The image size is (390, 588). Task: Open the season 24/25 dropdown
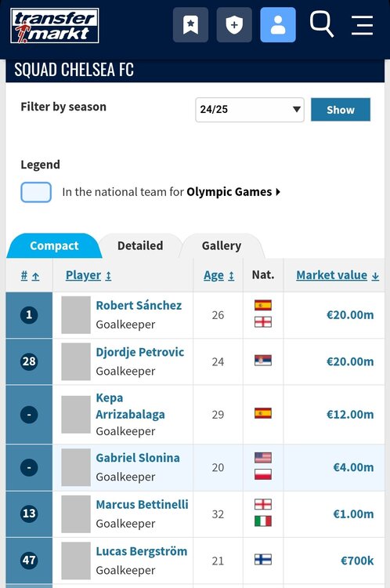tap(250, 110)
